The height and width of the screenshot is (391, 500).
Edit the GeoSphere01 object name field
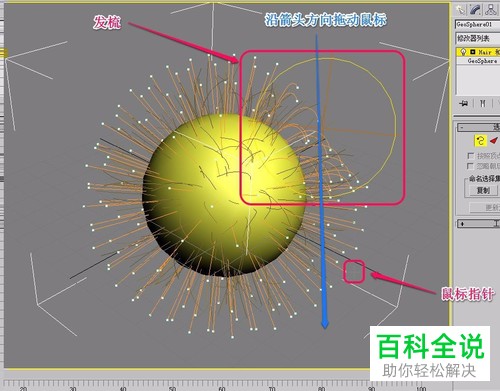(x=478, y=25)
